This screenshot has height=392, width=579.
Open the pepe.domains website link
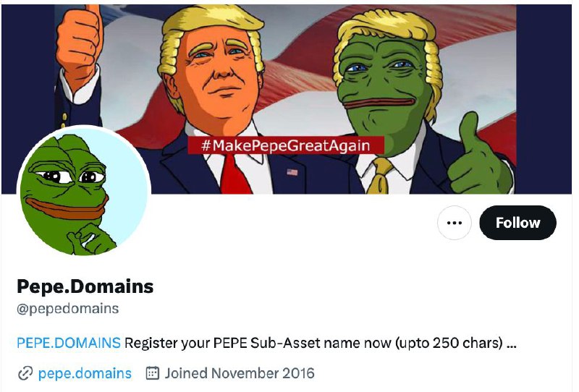pos(85,373)
